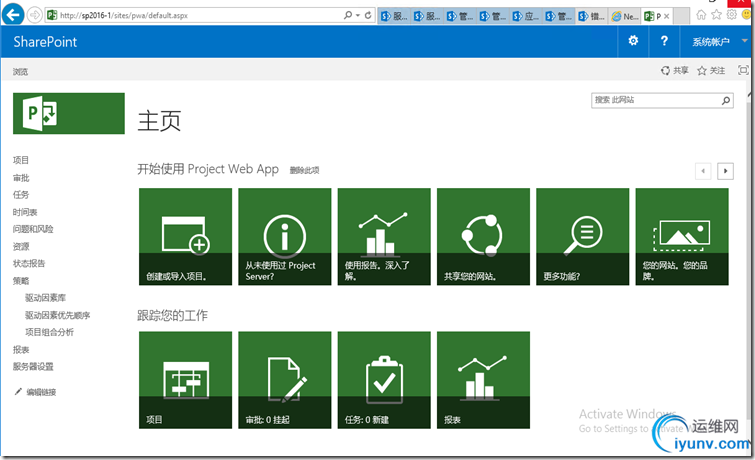Viewport: 755px width, 460px height.
Task: Click the 编辑链接 pencil link
Action: pyautogui.click(x=36, y=392)
